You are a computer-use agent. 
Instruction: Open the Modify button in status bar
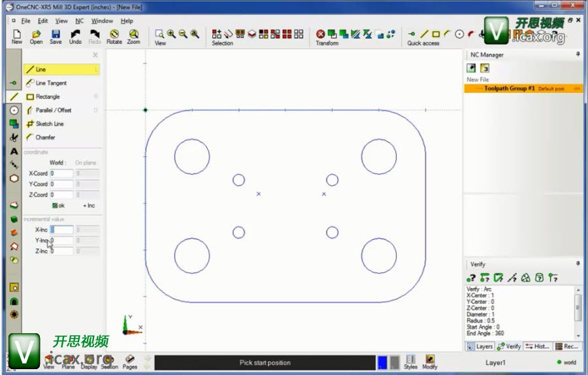click(430, 362)
